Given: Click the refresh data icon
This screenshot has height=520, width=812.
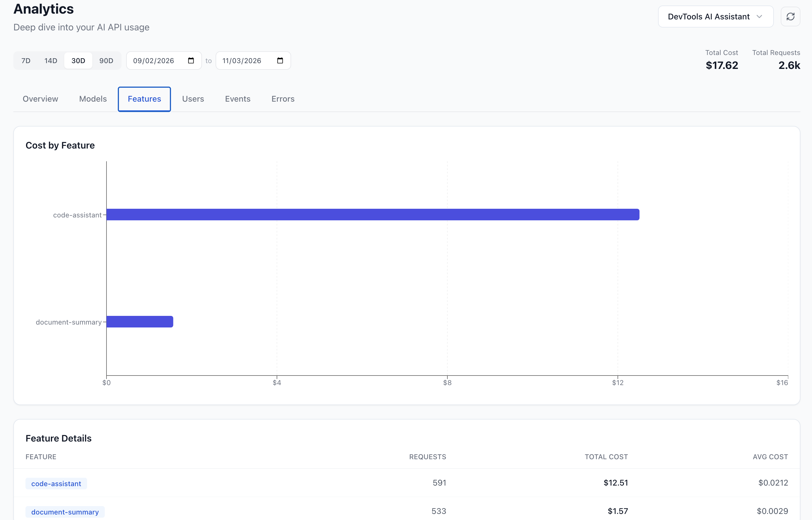Looking at the screenshot, I should point(791,16).
